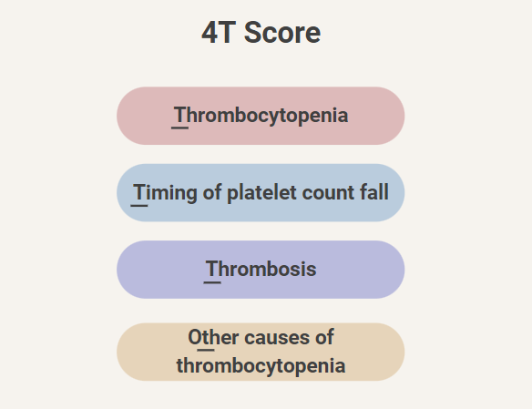The height and width of the screenshot is (409, 532).
Task: Click the underlined T in Timing
Action: point(138,192)
